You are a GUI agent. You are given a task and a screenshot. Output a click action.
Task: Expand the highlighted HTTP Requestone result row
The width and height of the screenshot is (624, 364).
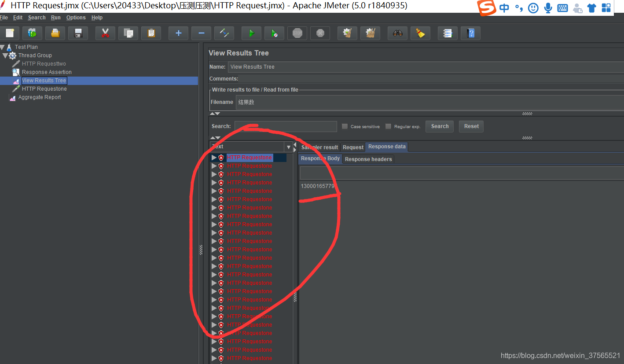[x=214, y=158]
